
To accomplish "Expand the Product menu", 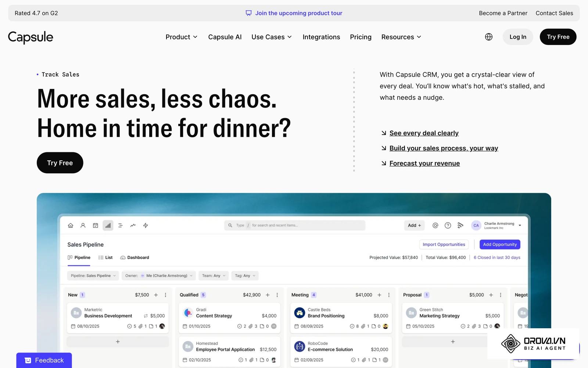I will pos(182,37).
